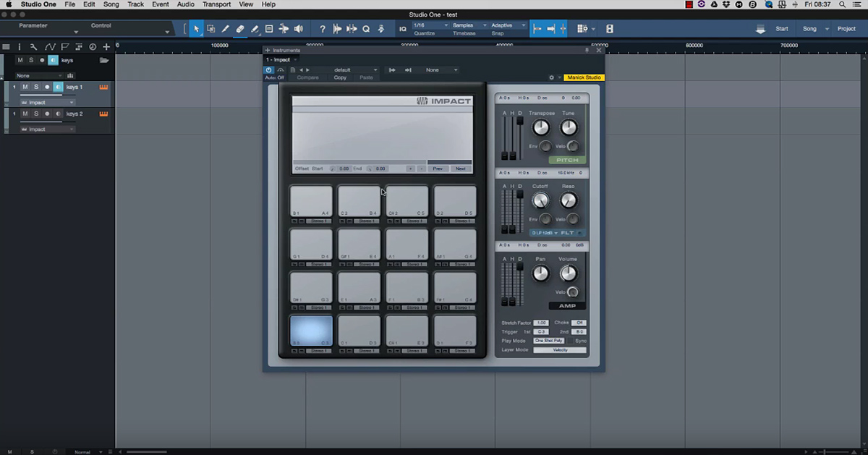Screen dimensions: 868x455
Task: Open the Transport menu
Action: 216,4
